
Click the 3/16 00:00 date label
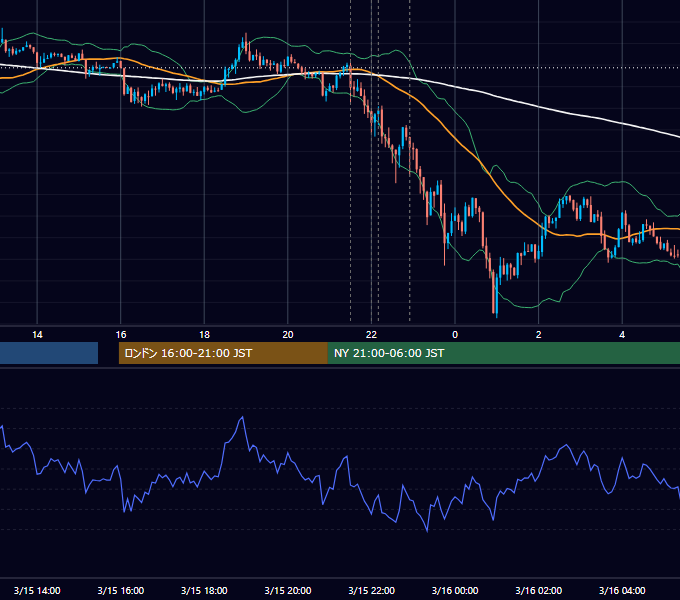tap(455, 590)
